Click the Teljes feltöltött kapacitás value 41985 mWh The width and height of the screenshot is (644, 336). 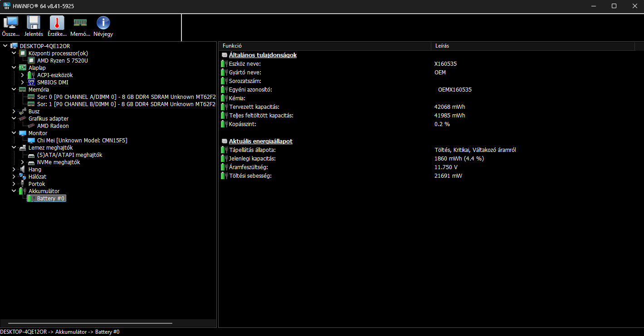(450, 116)
